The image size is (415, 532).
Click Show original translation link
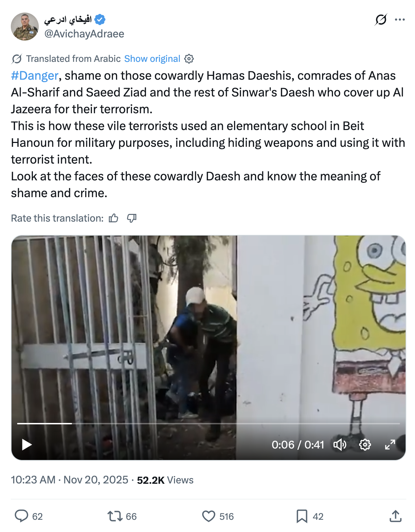coord(152,59)
